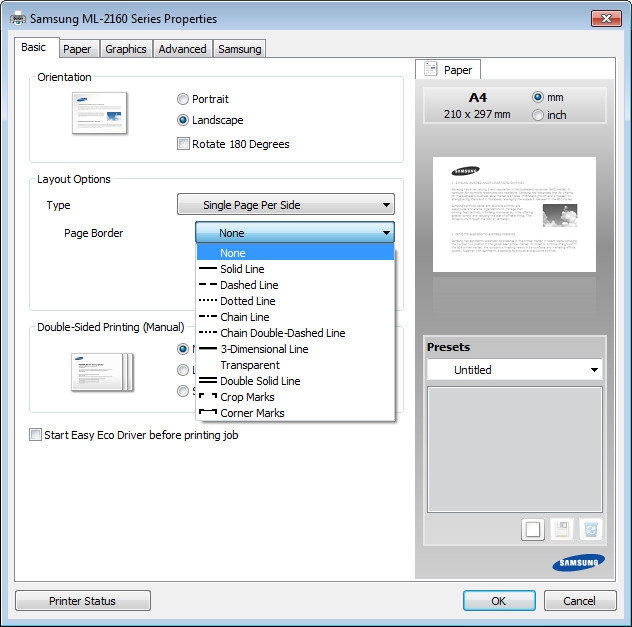Select the third double-sided printing radio option
Viewport: 632px width, 627px height.
(183, 391)
